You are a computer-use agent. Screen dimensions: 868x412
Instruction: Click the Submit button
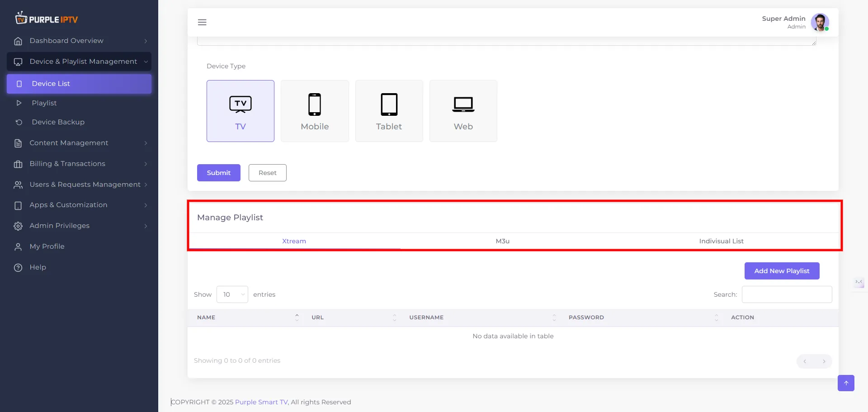pos(219,173)
